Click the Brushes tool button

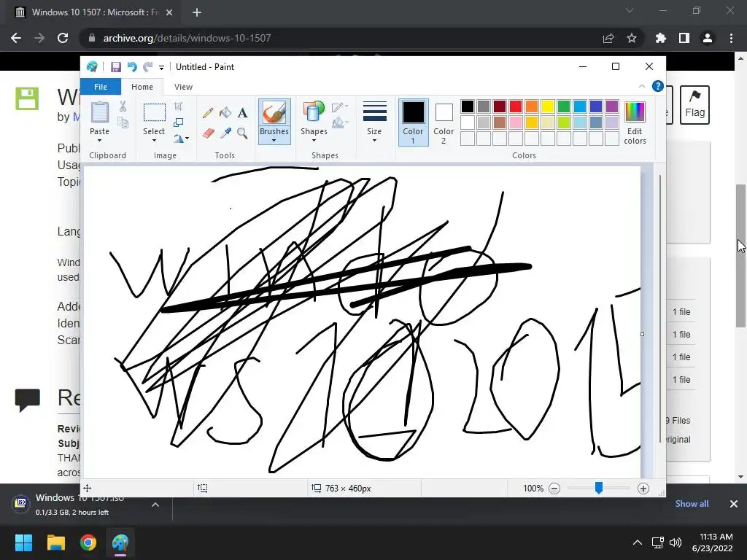[x=274, y=122]
